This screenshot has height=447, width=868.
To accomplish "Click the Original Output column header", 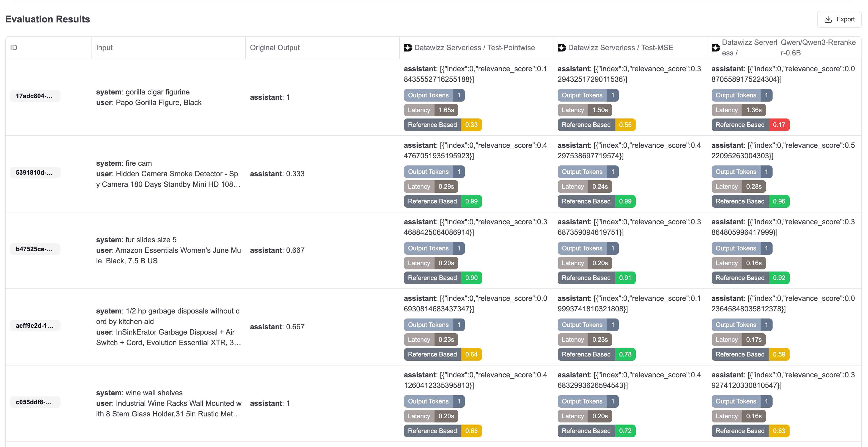I will pyautogui.click(x=275, y=48).
